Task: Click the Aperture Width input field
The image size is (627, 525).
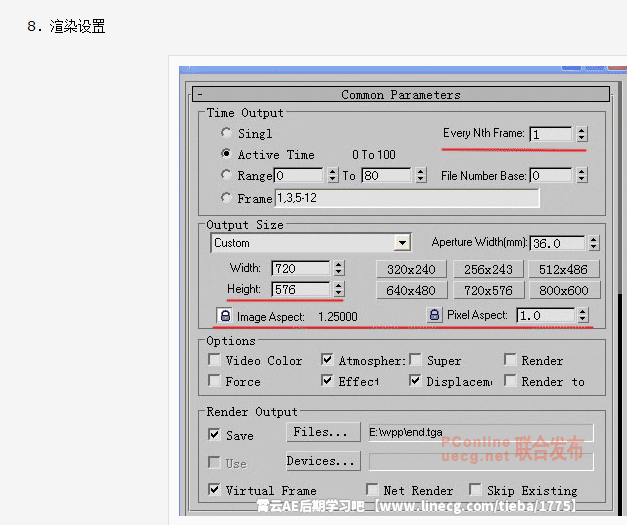Action: tap(557, 243)
